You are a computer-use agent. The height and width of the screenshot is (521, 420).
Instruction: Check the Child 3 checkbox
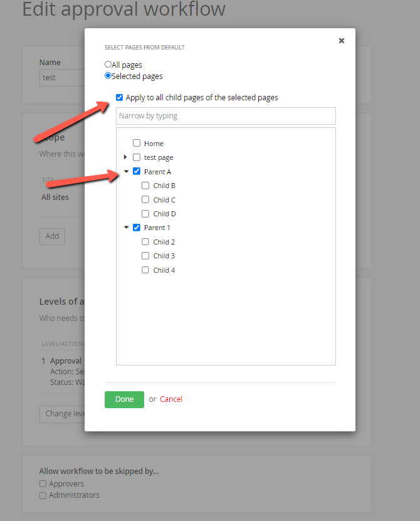click(145, 256)
